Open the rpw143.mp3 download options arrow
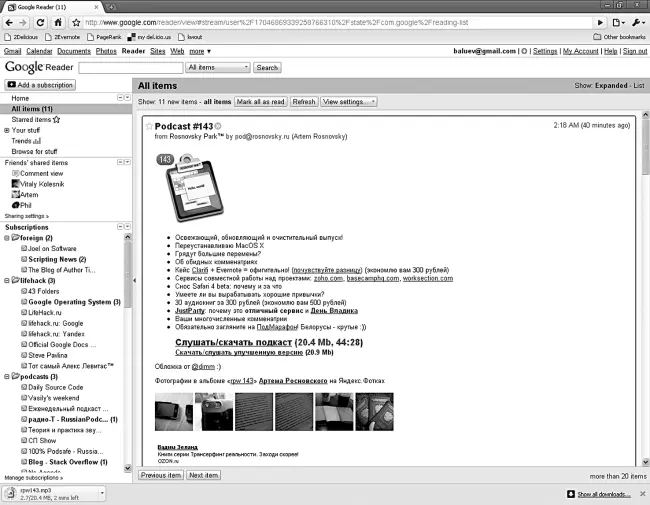 [102, 493]
